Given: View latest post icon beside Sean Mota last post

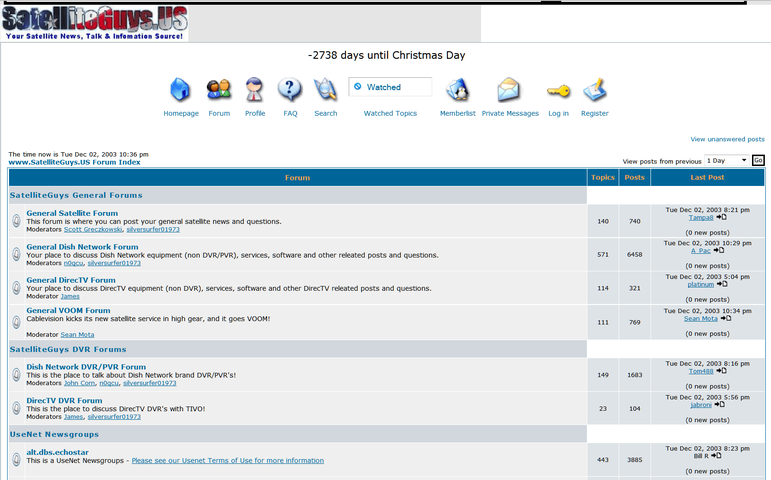Looking at the screenshot, I should tap(726, 318).
